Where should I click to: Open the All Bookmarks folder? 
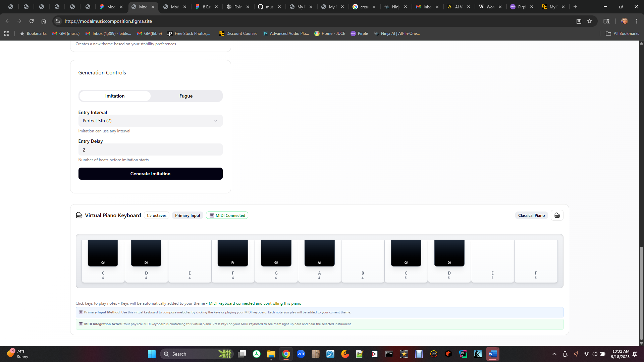[623, 34]
